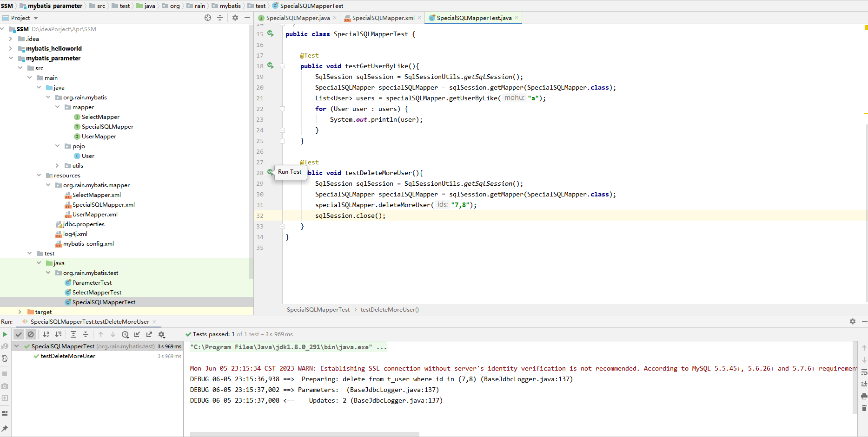Collapse the mybatis_parameter module tree node
Image resolution: width=868 pixels, height=437 pixels.
(11, 58)
